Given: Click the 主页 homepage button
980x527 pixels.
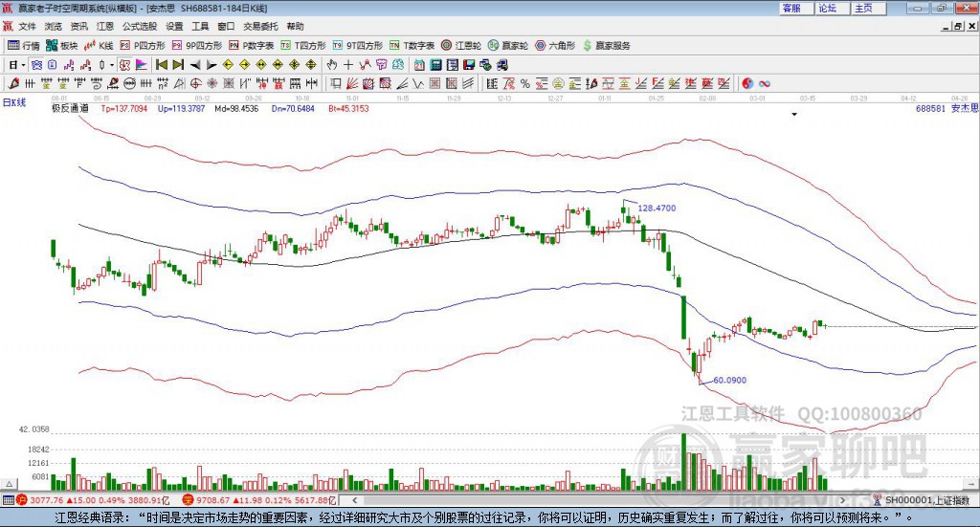Looking at the screenshot, I should [x=869, y=8].
